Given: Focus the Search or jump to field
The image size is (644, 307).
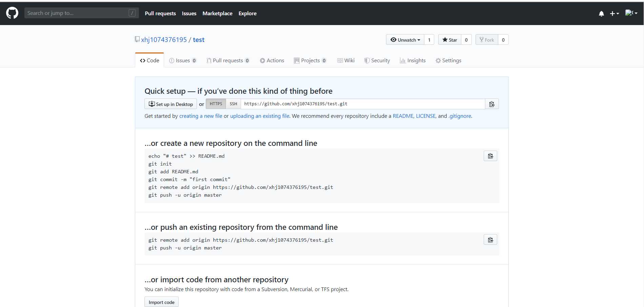Looking at the screenshot, I should (81, 13).
